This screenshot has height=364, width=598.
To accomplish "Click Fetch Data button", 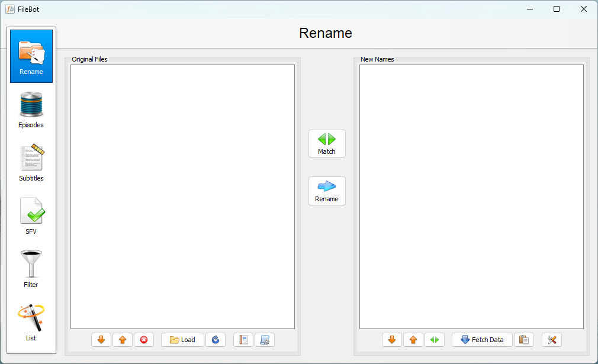I will (482, 340).
